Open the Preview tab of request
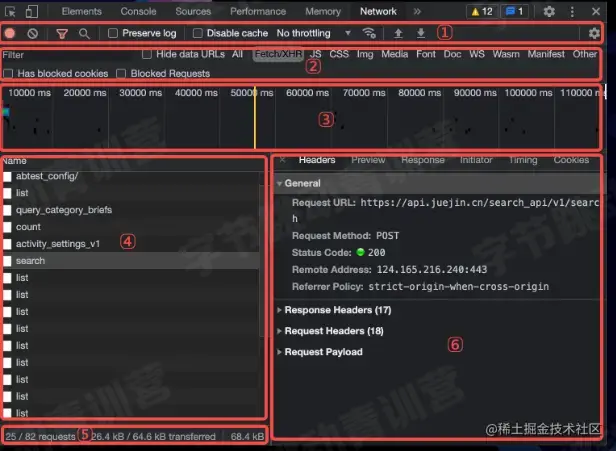The width and height of the screenshot is (616, 451). [x=368, y=160]
